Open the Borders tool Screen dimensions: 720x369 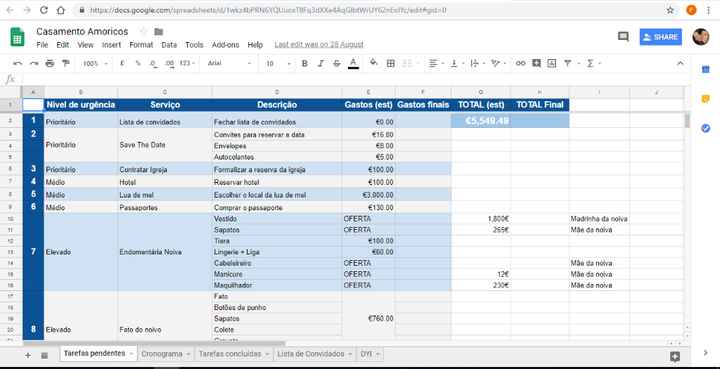point(391,63)
